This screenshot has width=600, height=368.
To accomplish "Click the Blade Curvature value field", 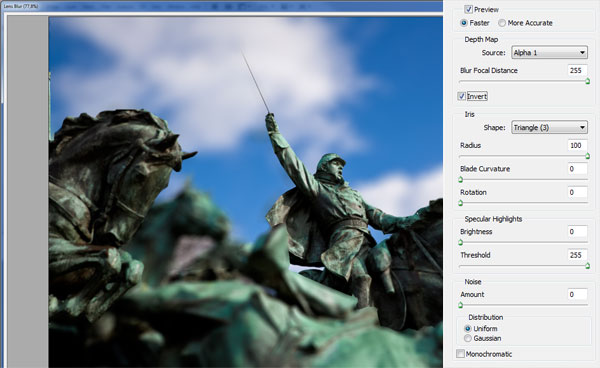I will click(x=577, y=169).
